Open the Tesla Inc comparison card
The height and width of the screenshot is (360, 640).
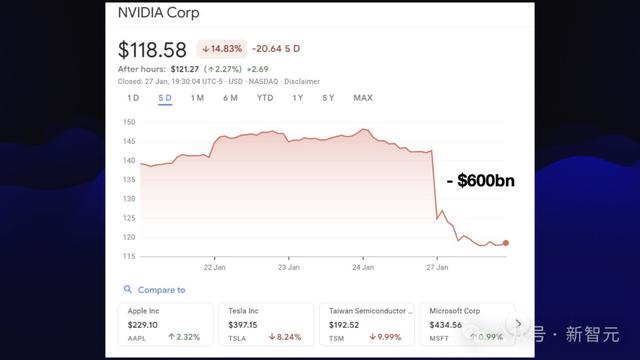coord(266,324)
